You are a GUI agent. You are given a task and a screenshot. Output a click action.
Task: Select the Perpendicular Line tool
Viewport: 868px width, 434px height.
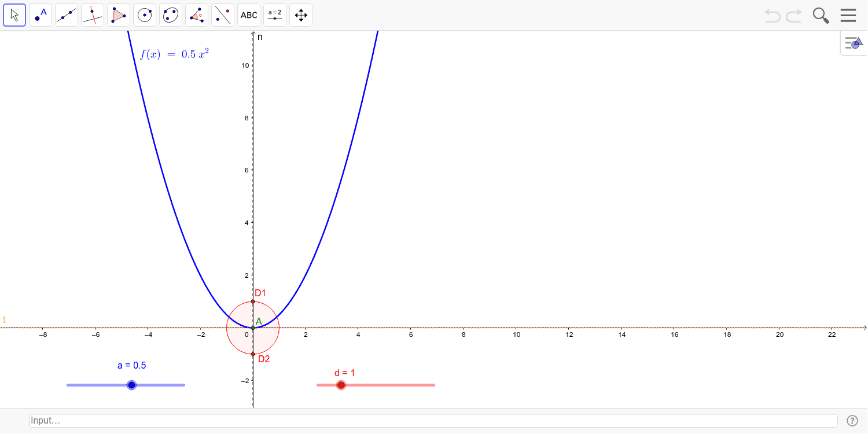click(93, 15)
